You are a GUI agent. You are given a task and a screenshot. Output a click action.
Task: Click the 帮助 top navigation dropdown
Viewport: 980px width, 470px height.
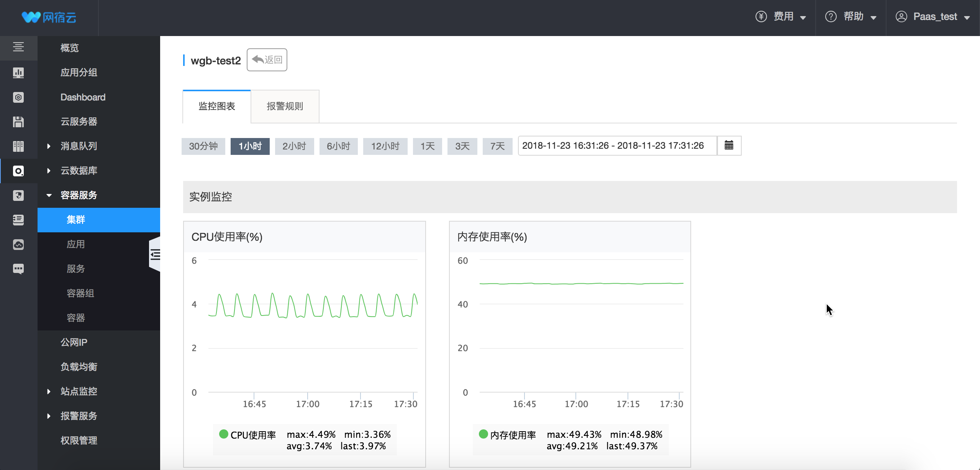851,16
